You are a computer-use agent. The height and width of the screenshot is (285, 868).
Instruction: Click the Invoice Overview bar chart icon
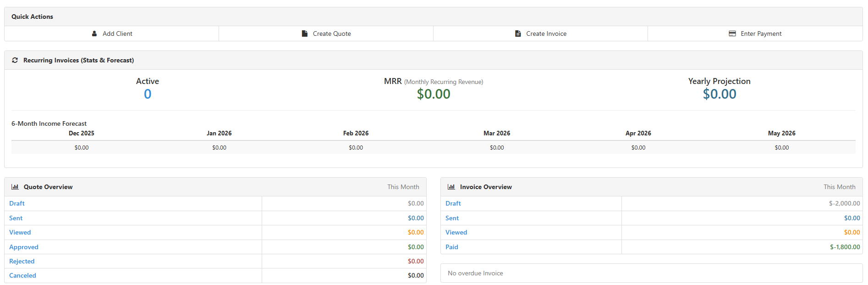tap(451, 187)
